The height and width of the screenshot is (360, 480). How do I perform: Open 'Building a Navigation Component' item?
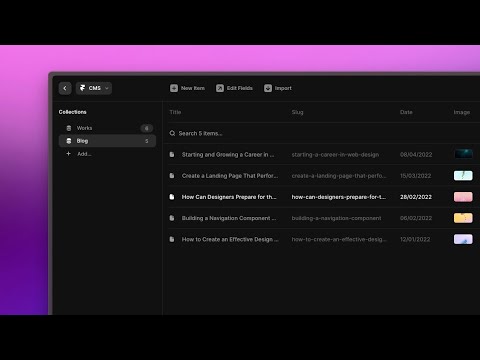229,218
